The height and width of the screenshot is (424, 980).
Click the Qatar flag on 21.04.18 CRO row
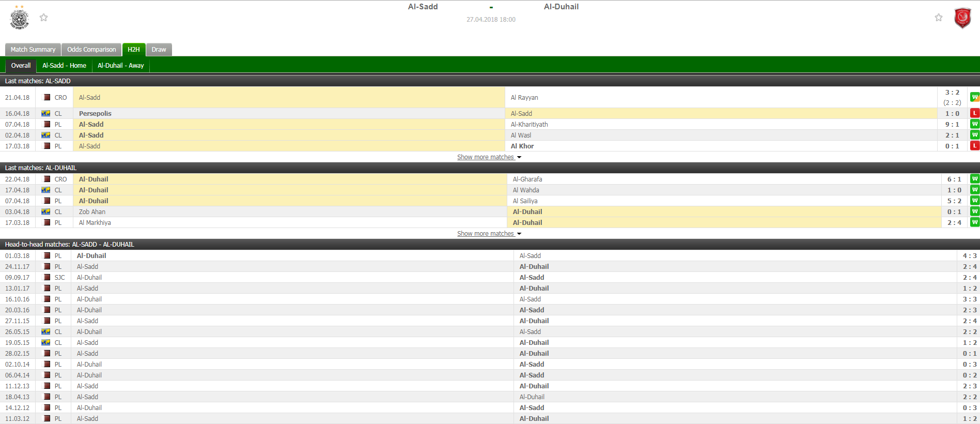pyautogui.click(x=47, y=97)
